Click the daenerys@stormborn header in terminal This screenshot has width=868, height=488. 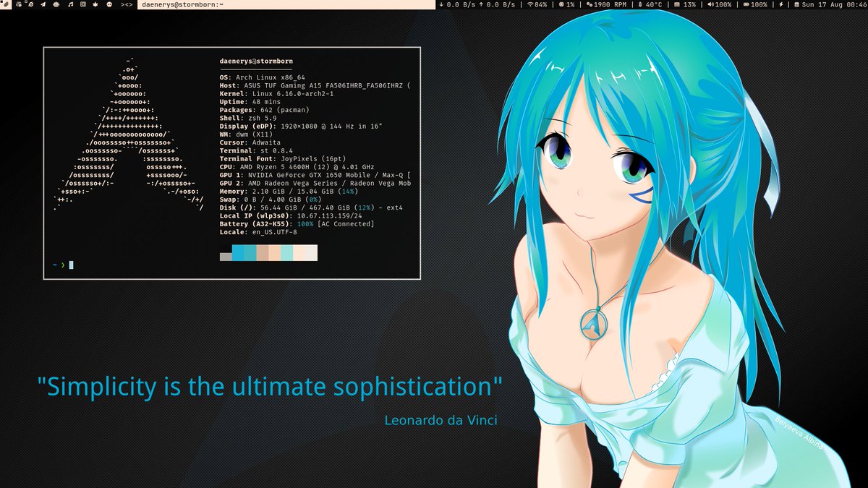coord(256,61)
